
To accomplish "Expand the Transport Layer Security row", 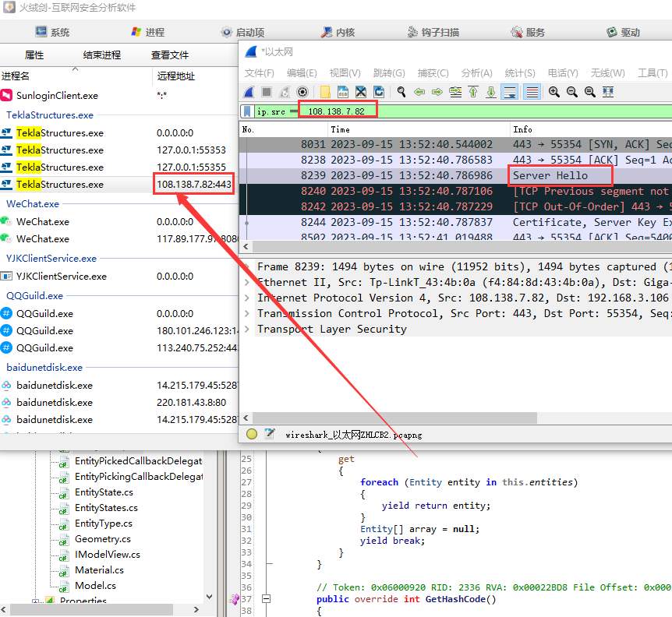I will (x=247, y=330).
